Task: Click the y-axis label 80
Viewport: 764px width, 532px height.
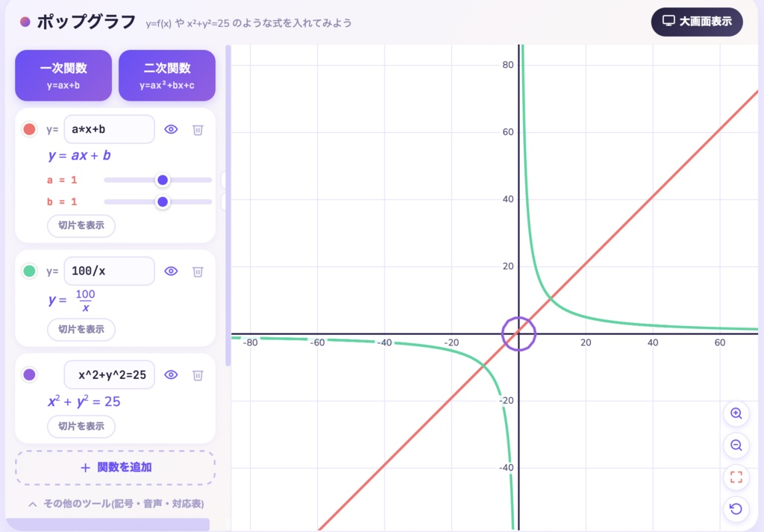Action: (x=507, y=65)
